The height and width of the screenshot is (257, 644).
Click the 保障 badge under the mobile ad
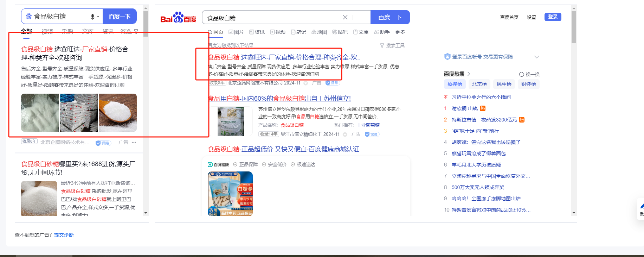(x=103, y=143)
